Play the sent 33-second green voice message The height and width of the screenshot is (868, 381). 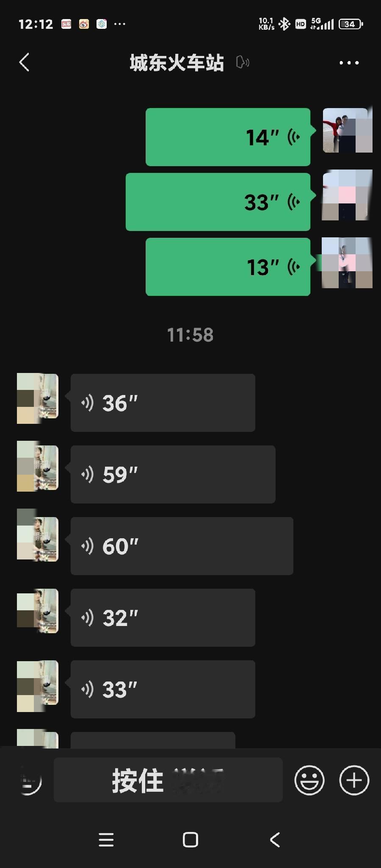pyautogui.click(x=218, y=202)
